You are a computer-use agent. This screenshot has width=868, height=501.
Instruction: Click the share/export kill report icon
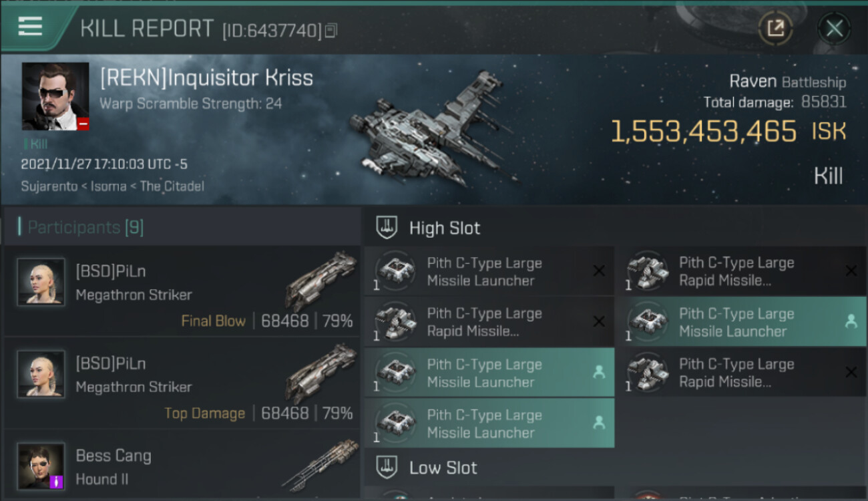775,28
